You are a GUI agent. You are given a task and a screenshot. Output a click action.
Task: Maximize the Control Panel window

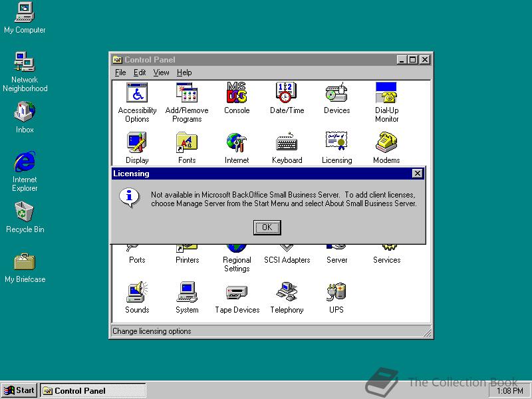(412, 60)
